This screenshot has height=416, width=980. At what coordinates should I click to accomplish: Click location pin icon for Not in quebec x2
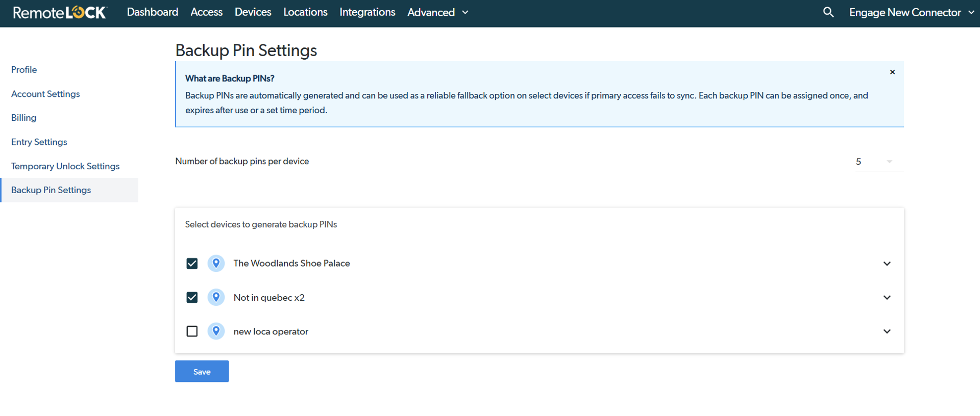click(x=216, y=297)
